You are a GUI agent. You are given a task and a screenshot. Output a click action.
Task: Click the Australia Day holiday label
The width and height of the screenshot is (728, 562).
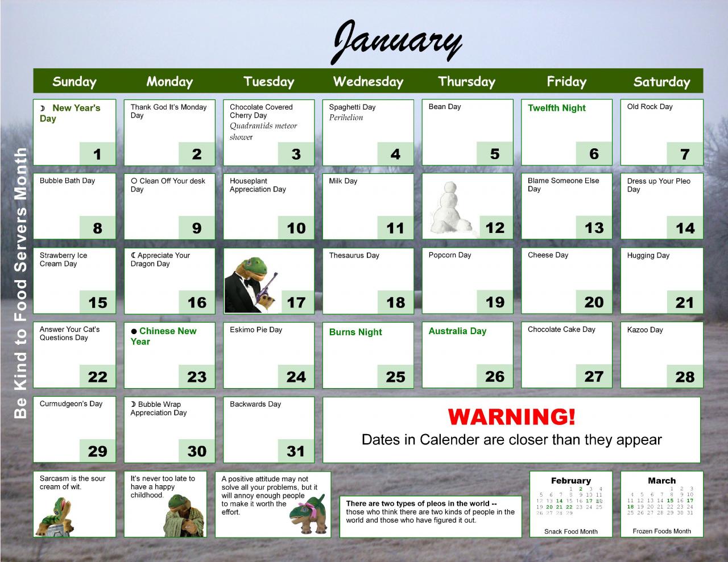coord(457,331)
